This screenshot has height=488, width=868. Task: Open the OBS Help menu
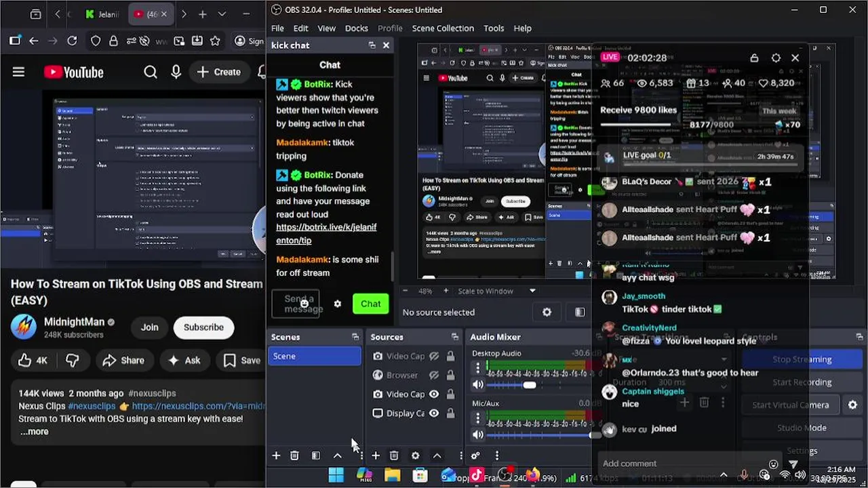coord(522,28)
